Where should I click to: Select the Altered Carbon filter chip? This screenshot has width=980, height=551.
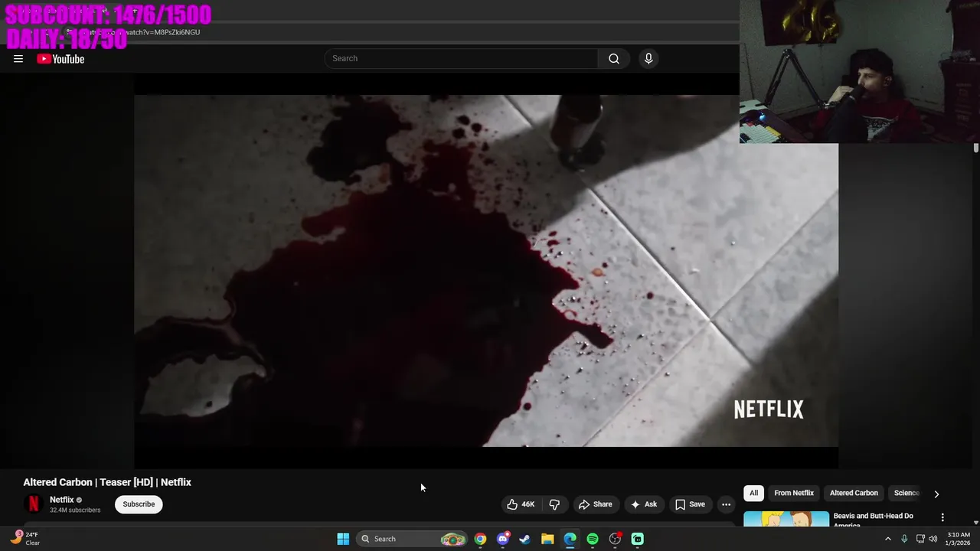tap(854, 493)
